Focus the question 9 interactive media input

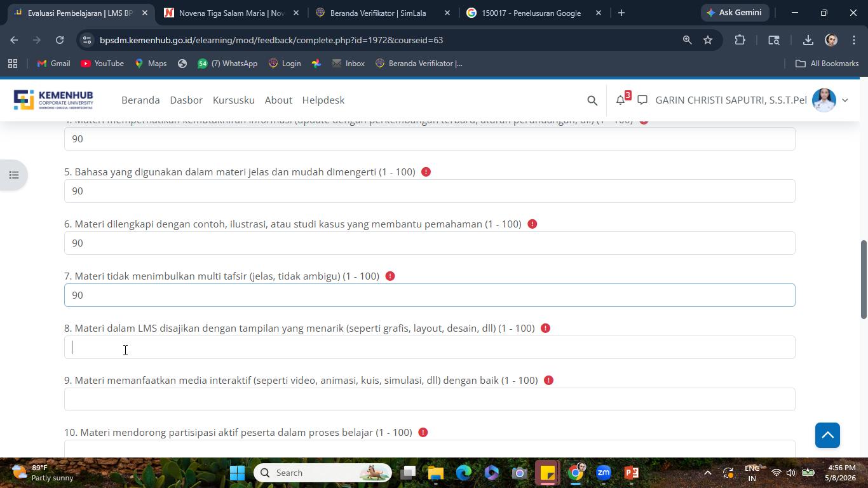point(430,400)
